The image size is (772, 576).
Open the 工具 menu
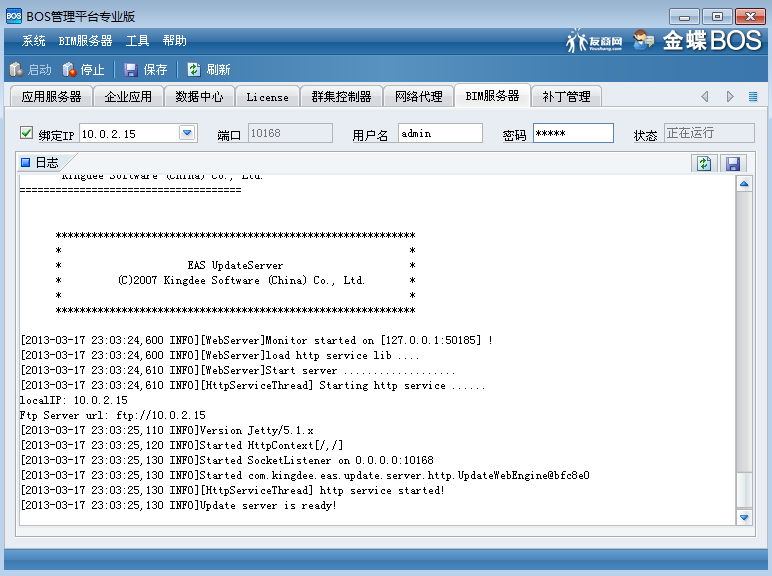coord(137,41)
